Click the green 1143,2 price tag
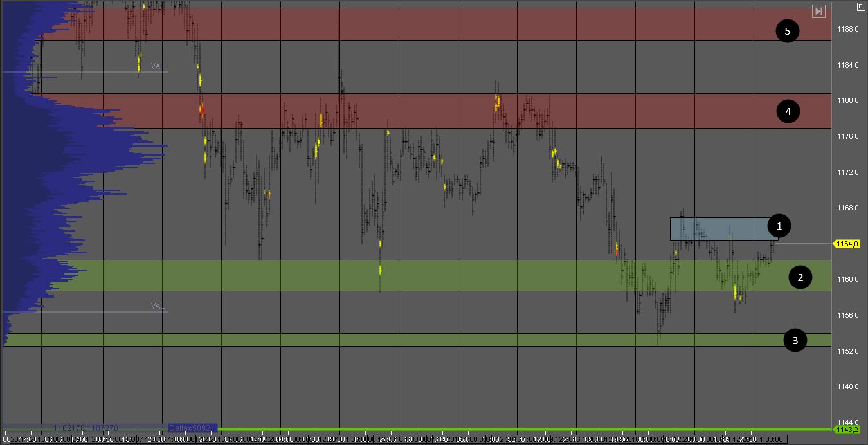Viewport: 868px width, 445px height. pyautogui.click(x=849, y=429)
